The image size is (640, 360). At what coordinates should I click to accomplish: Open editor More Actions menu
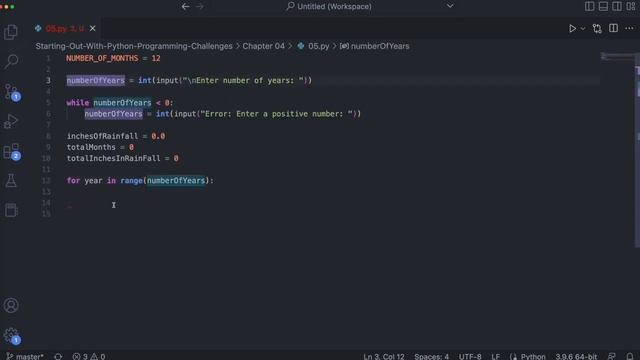click(629, 28)
